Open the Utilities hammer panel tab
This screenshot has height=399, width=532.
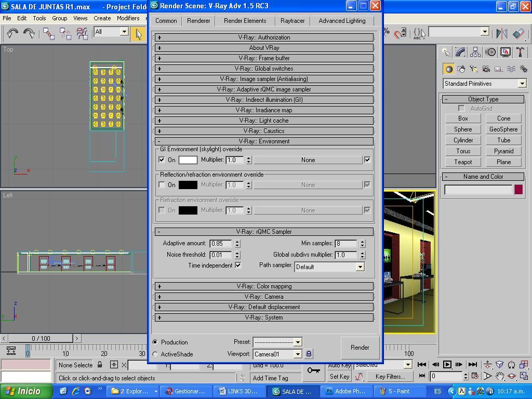pos(520,52)
